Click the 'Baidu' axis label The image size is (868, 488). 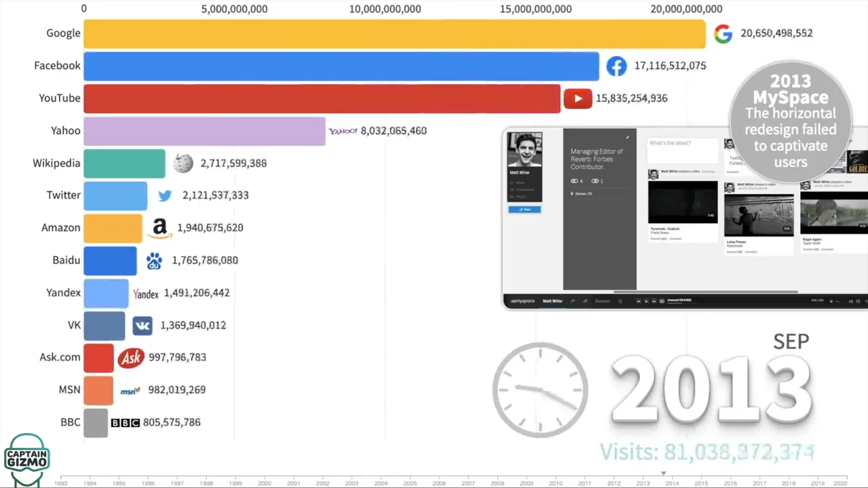(66, 260)
